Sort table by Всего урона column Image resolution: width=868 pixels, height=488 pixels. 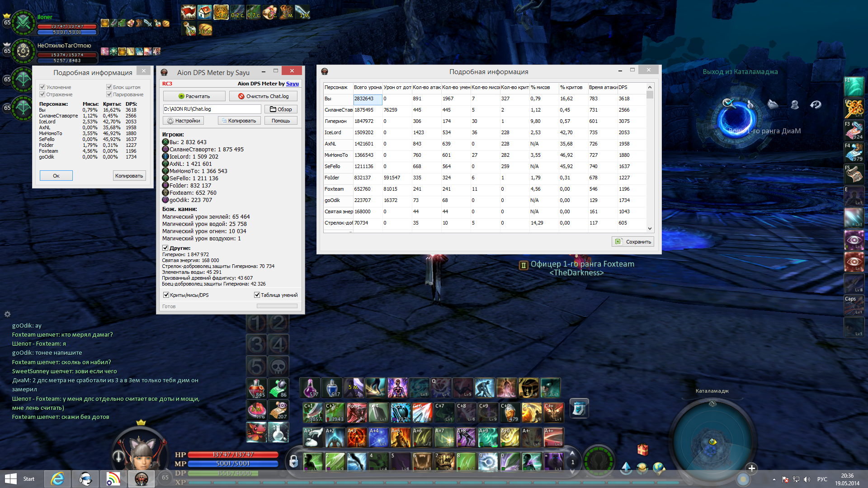click(367, 87)
